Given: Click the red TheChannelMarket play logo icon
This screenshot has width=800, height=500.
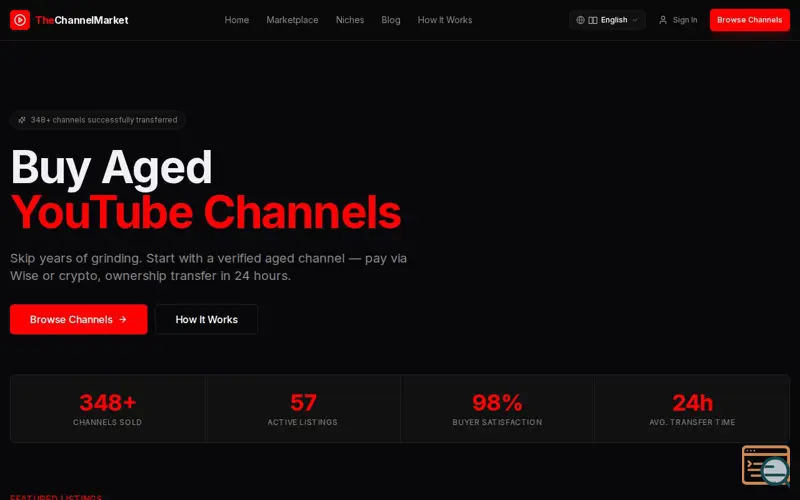Looking at the screenshot, I should point(20,20).
